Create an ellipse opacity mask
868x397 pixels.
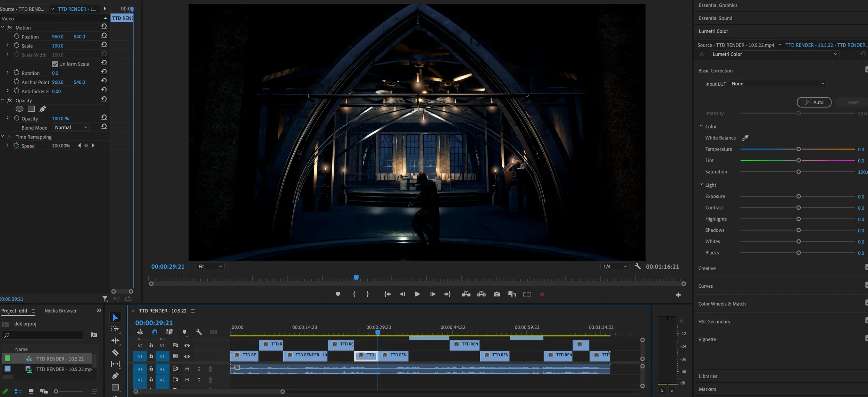coord(19,109)
